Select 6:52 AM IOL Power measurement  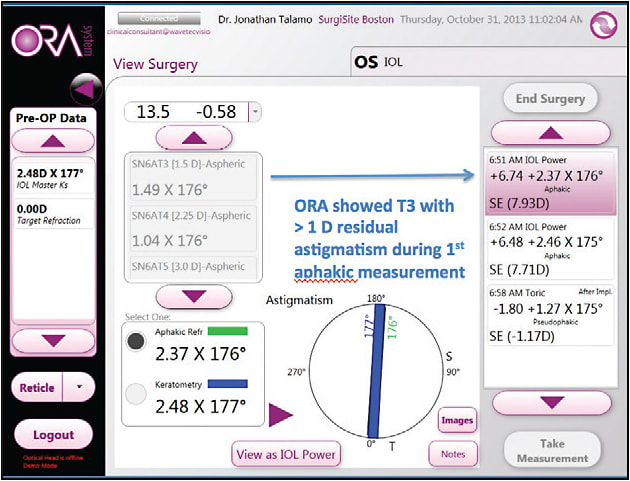pos(550,249)
